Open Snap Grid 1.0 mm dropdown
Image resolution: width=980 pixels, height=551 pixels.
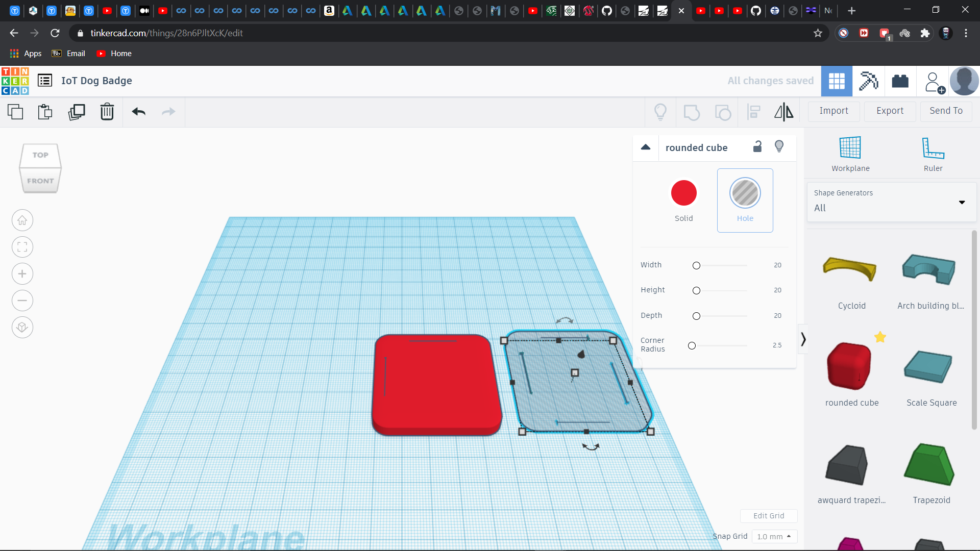(x=774, y=536)
